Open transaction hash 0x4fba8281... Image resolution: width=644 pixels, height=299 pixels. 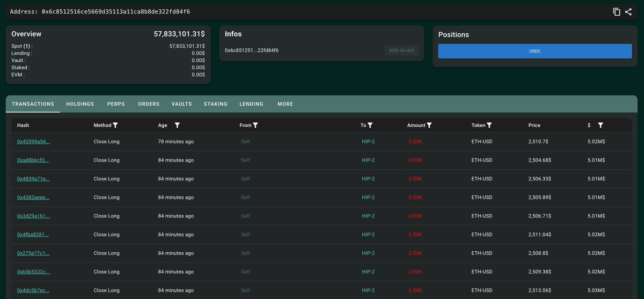pyautogui.click(x=33, y=235)
